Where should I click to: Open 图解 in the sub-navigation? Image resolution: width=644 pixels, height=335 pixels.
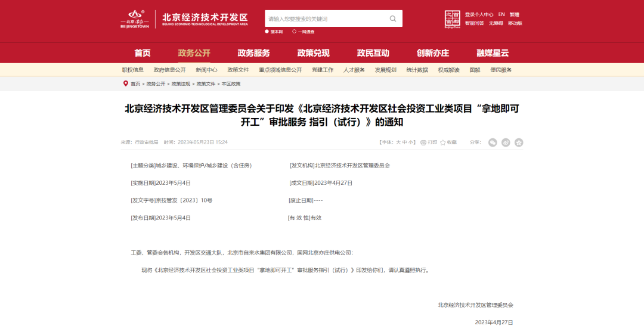pos(475,70)
